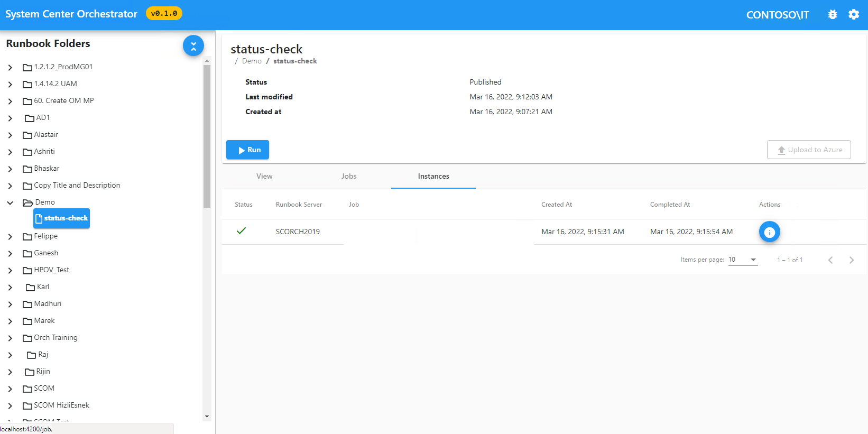Switch to the Jobs tab
This screenshot has height=434, width=868.
click(349, 177)
